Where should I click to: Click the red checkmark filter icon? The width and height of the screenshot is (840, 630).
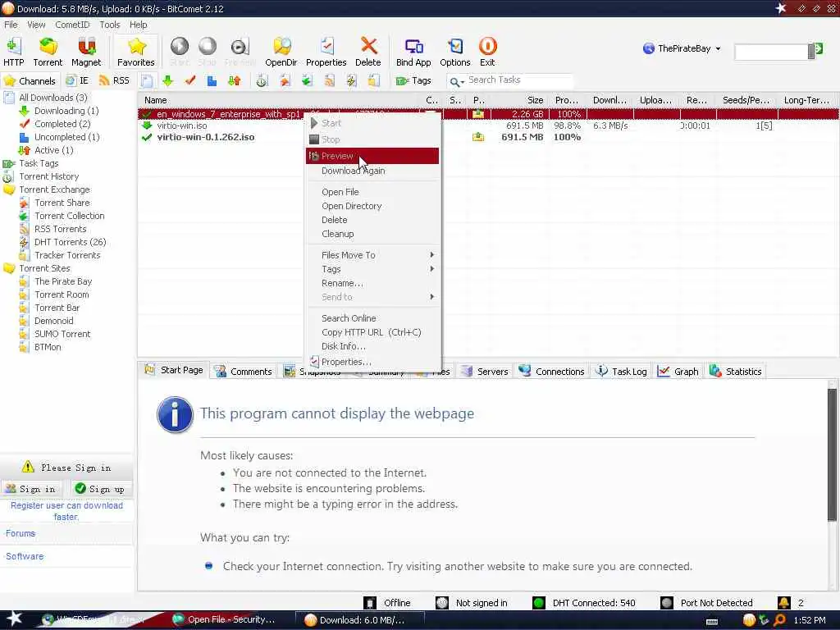coord(190,81)
